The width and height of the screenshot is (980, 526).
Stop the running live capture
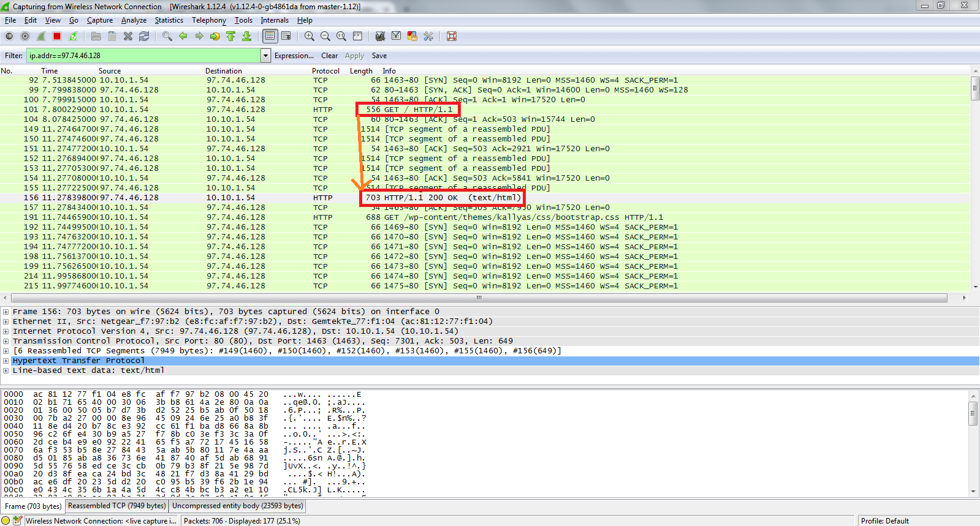click(x=57, y=36)
